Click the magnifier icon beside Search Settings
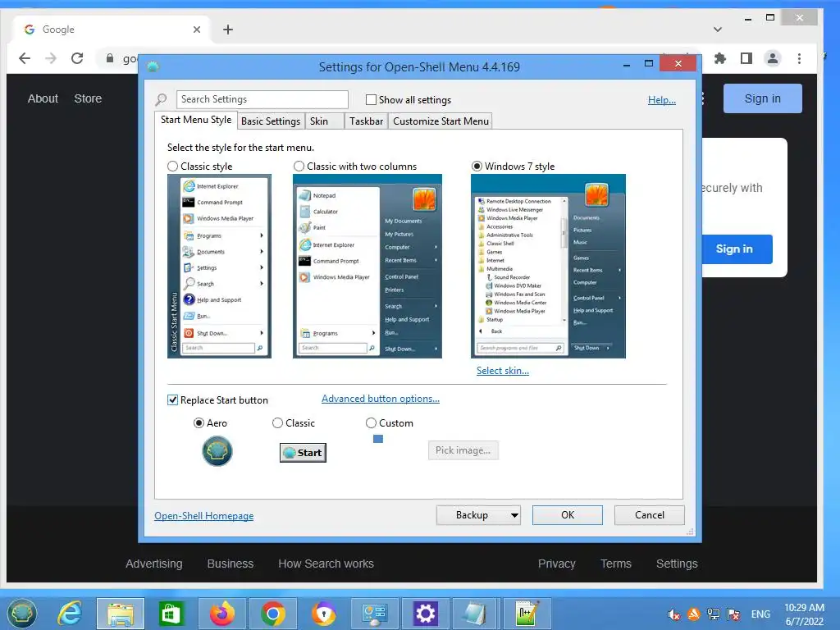This screenshot has height=630, width=840. point(161,99)
